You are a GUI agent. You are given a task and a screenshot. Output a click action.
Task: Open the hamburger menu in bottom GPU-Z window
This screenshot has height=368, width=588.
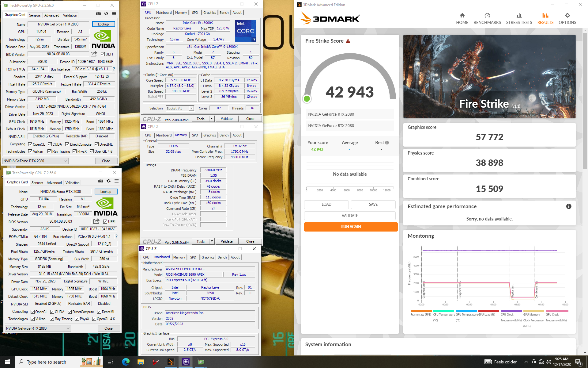(x=116, y=181)
